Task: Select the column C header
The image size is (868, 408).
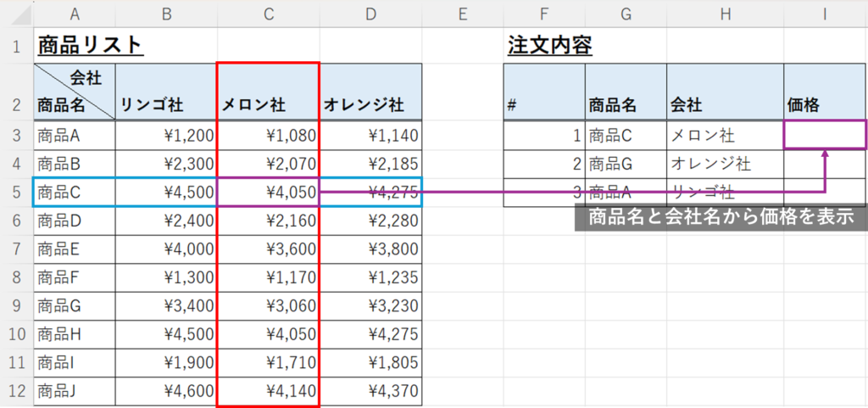Action: tap(268, 13)
